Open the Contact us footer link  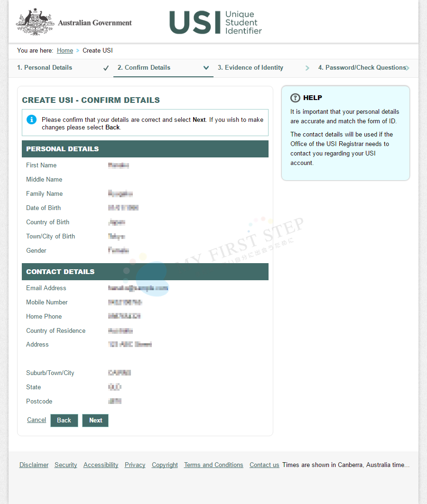coord(264,465)
